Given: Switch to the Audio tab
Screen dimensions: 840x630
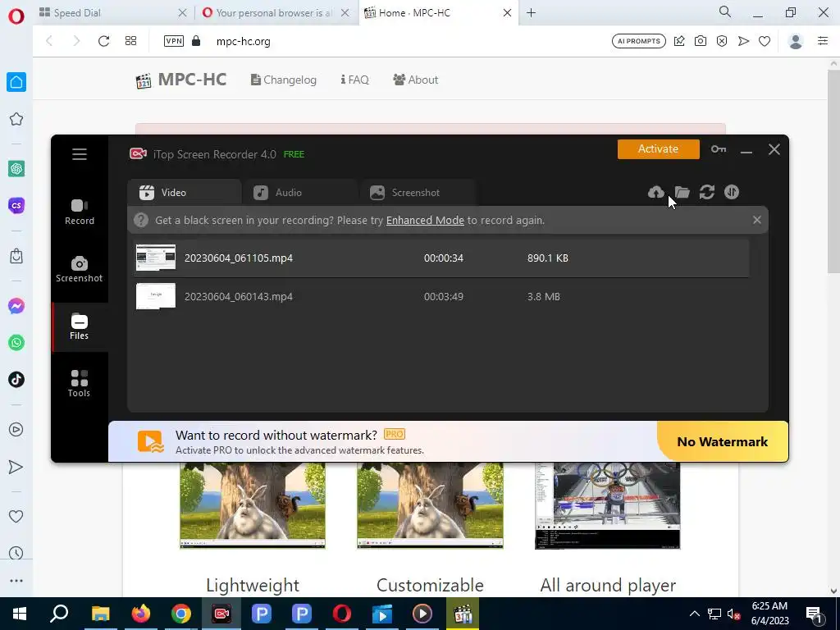Looking at the screenshot, I should click(300, 192).
